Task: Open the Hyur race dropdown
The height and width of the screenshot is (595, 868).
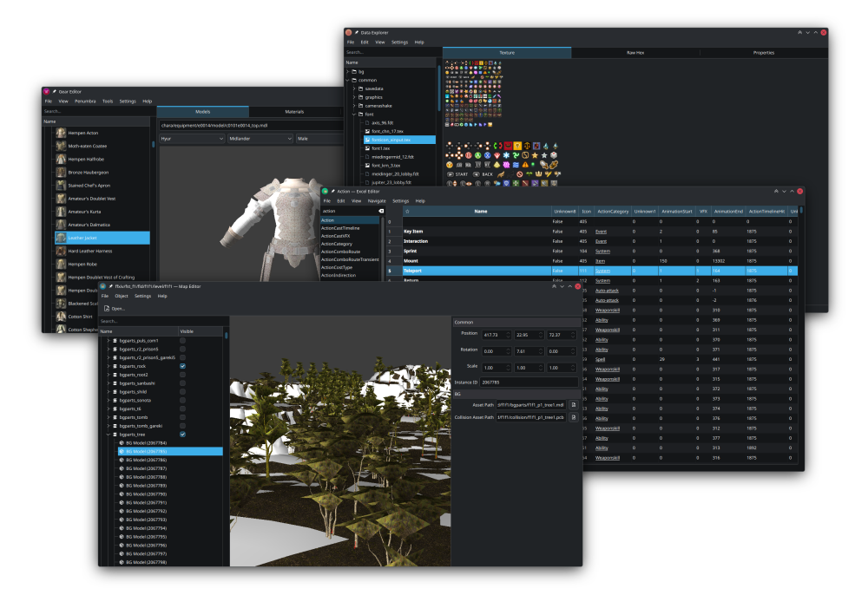Action: click(194, 139)
